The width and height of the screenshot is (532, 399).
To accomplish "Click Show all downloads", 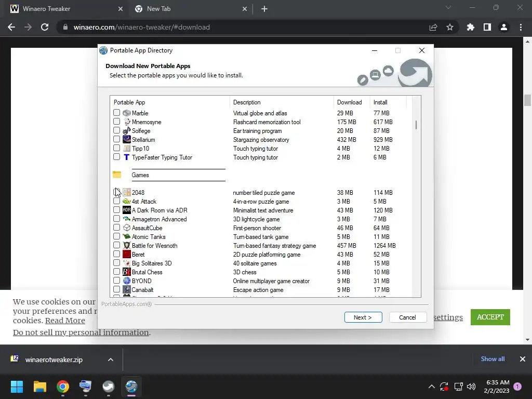I will pyautogui.click(x=493, y=359).
